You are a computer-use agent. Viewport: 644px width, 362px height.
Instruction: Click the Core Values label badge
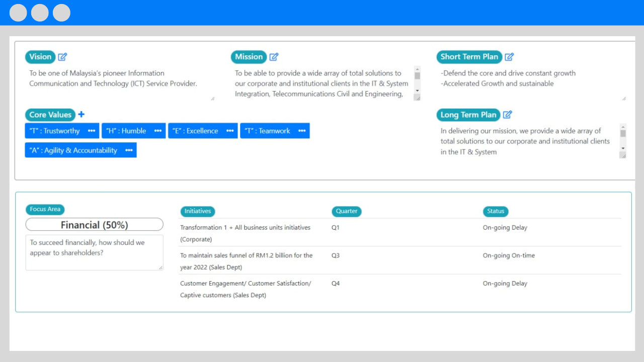[50, 115]
